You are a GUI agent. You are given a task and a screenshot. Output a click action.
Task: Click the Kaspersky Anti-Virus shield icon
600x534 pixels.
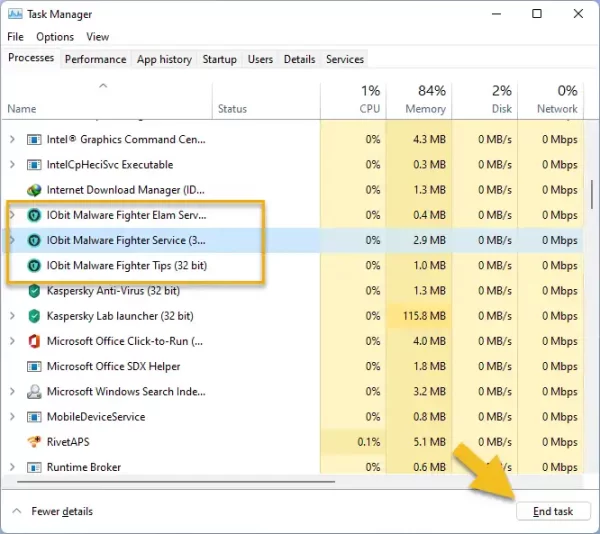[x=34, y=291]
